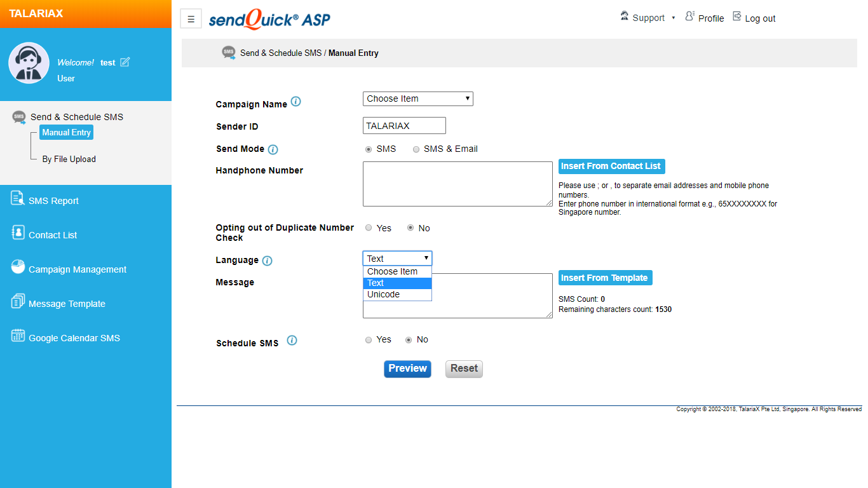
Task: Click the Log out link
Action: click(x=760, y=18)
